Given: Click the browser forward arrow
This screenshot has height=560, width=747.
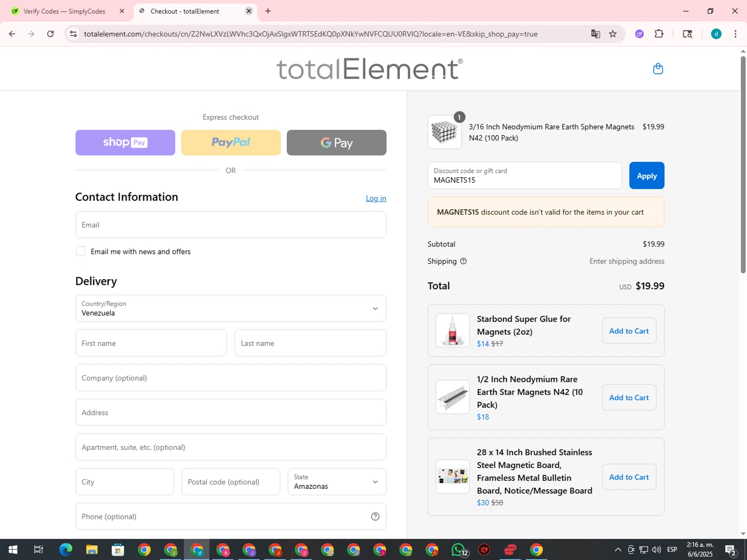Looking at the screenshot, I should click(31, 34).
